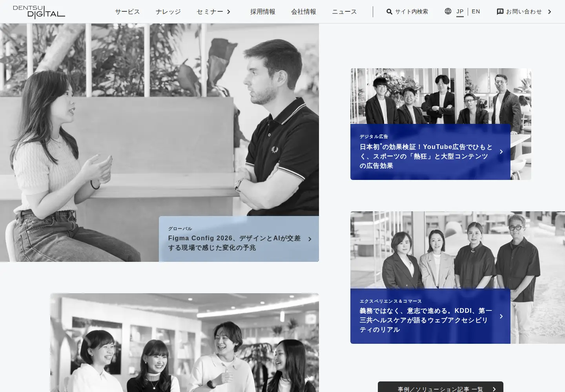Open the 採用情報 menu
This screenshot has height=392, width=565.
pos(263,12)
